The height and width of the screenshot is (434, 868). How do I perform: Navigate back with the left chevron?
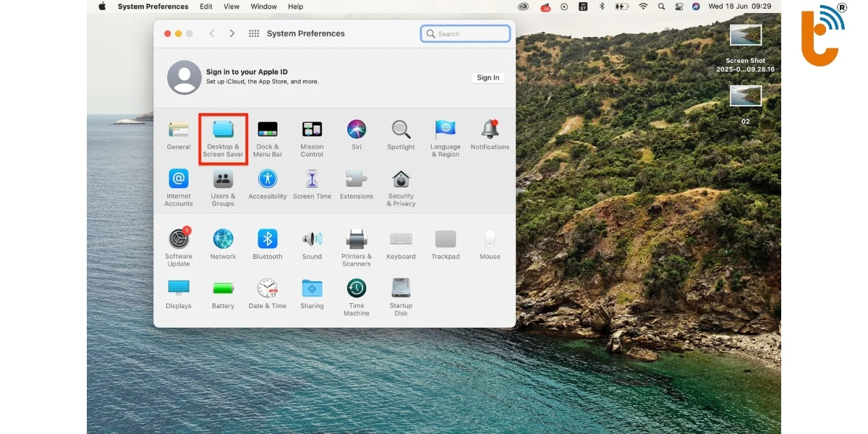212,33
